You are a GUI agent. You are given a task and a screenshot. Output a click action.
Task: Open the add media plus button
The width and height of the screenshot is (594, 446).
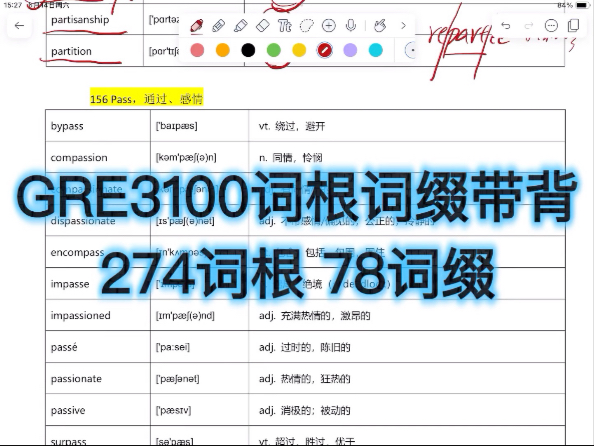click(x=329, y=26)
